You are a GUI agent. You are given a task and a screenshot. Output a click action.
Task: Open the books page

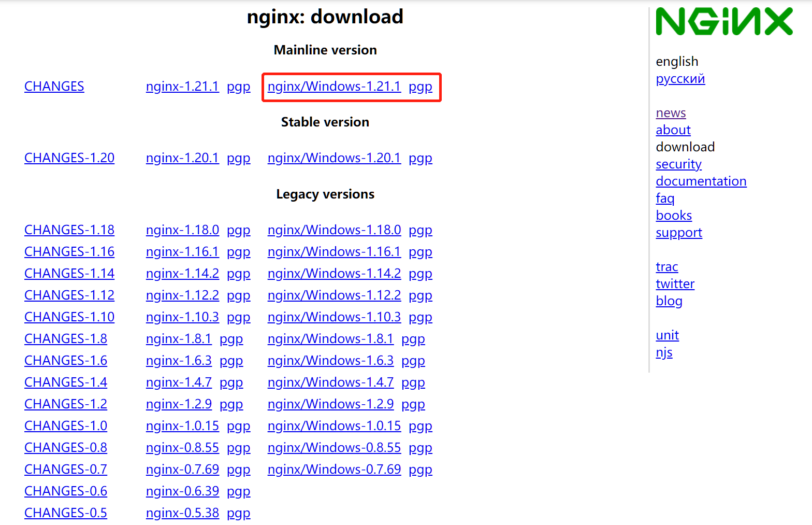674,216
